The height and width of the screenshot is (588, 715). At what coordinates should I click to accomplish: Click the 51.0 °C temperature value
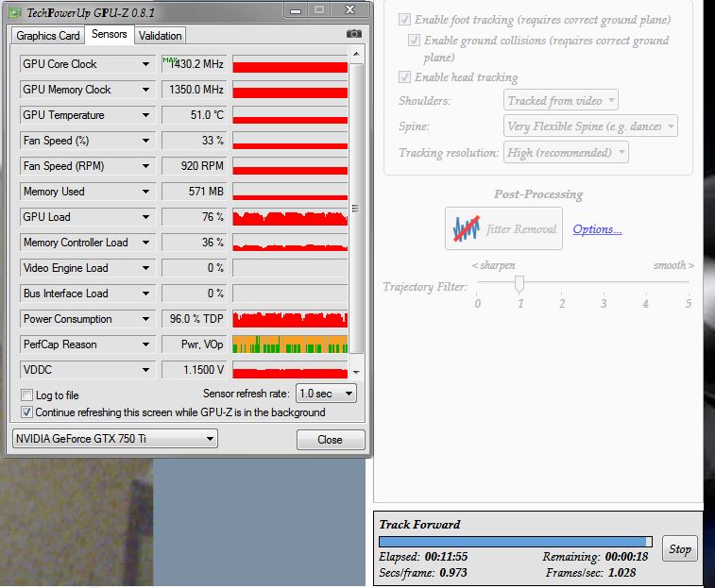point(194,115)
